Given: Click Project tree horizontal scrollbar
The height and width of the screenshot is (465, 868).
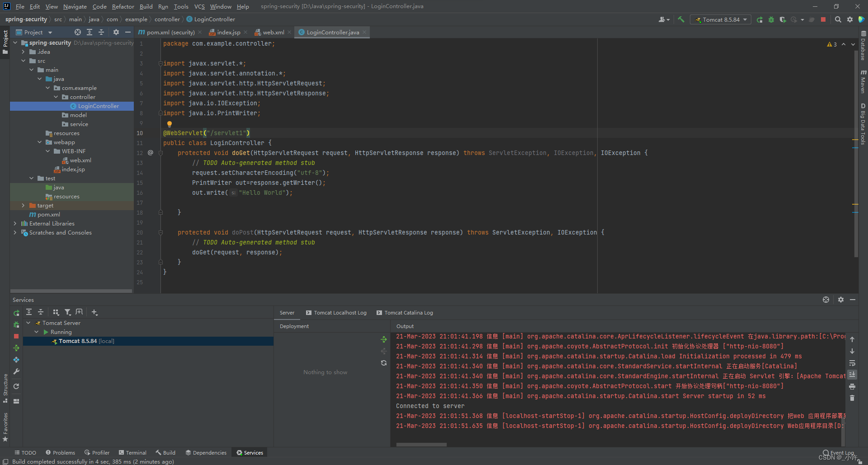Looking at the screenshot, I should coord(71,291).
